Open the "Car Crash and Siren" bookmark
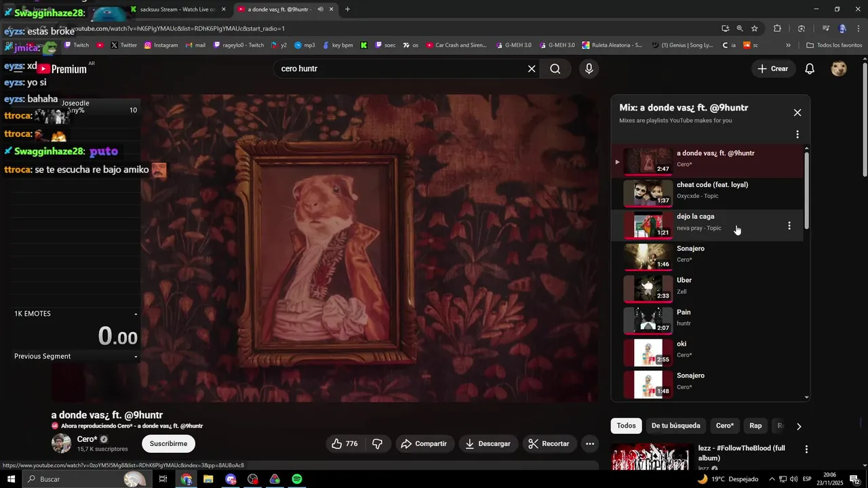 tap(456, 45)
